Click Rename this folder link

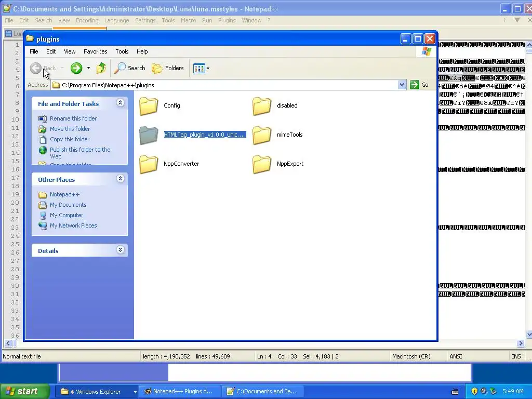pos(73,118)
